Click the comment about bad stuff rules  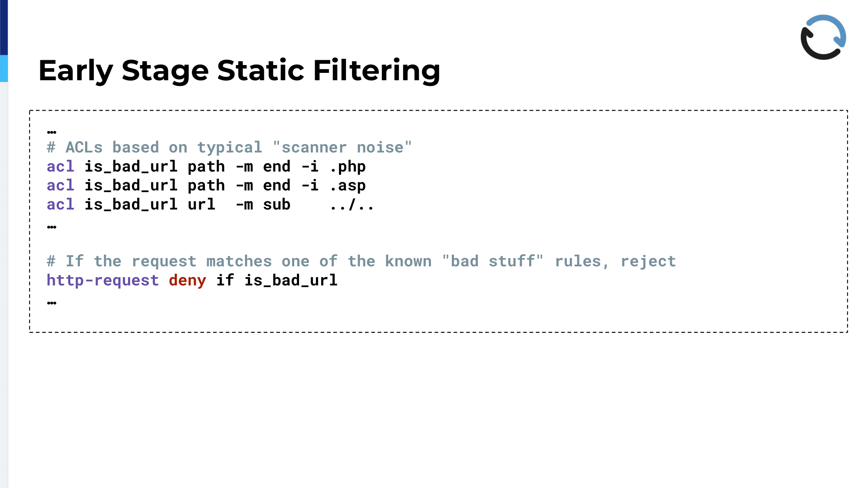[361, 262]
